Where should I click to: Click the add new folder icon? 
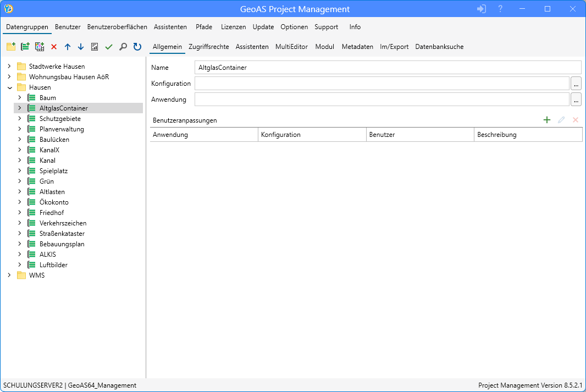10,47
